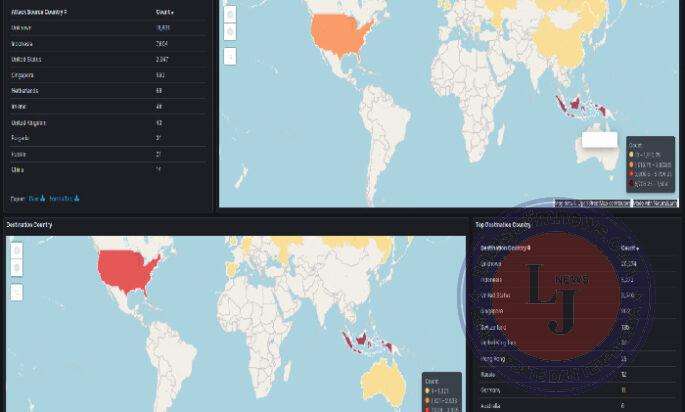The height and width of the screenshot is (412, 685).
Task: Zoom in on the Destination Country map
Action: click(16, 251)
